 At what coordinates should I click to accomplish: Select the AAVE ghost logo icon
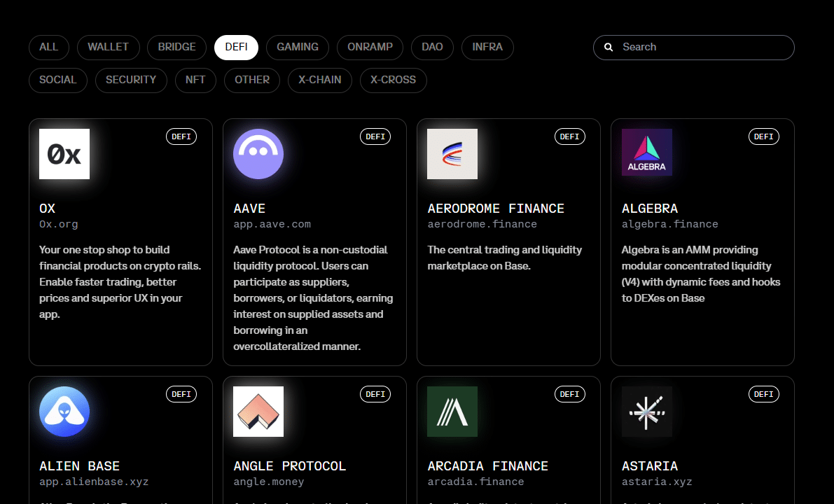258,153
